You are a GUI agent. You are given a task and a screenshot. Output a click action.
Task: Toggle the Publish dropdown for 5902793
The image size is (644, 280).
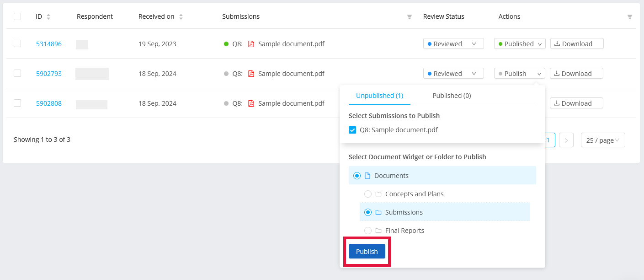(520, 74)
